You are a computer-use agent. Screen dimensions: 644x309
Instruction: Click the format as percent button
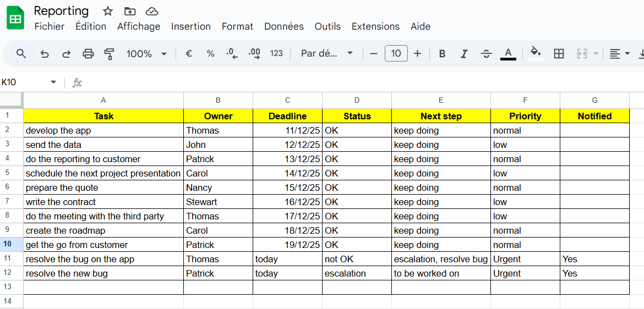210,53
